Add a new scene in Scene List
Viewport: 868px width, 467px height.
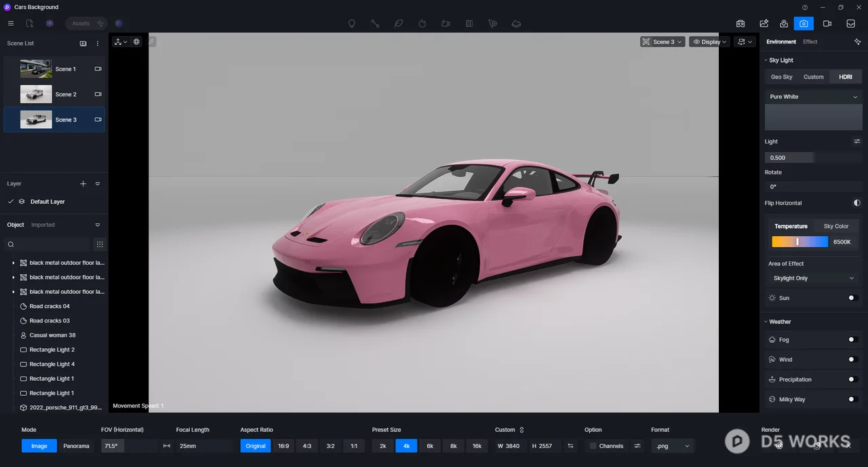pyautogui.click(x=83, y=43)
